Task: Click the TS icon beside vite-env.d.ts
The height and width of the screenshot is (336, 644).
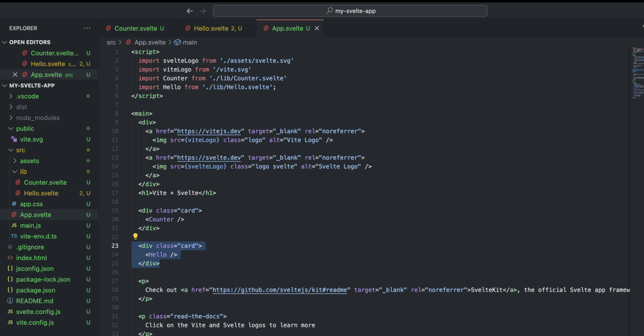Action: (x=14, y=236)
